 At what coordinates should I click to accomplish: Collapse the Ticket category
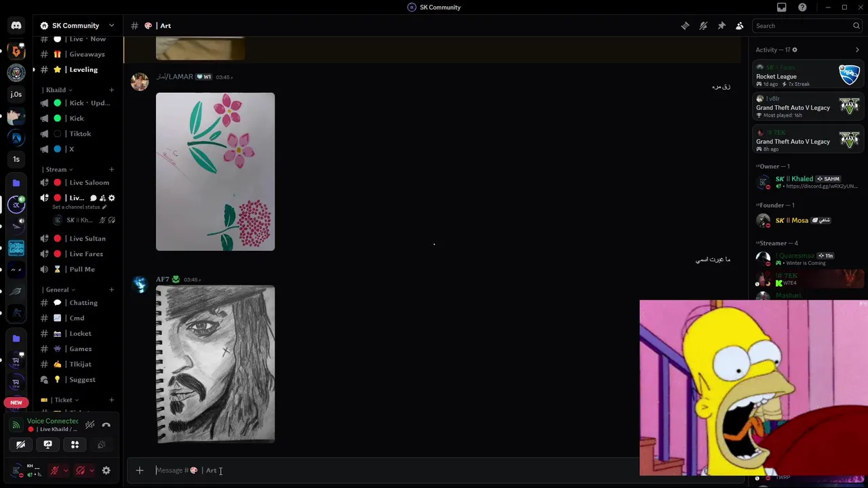[x=60, y=400]
